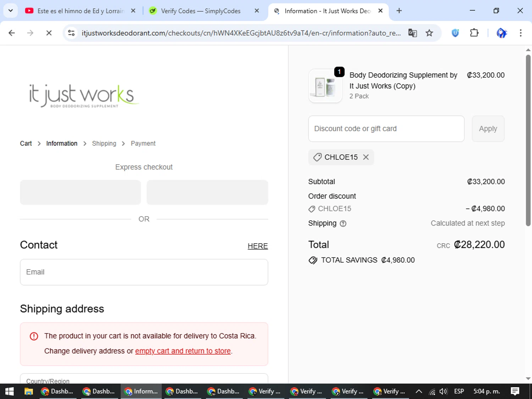Switch to Verify Codes SimplyCodes tab
Screen dimensions: 532x399
click(200, 11)
